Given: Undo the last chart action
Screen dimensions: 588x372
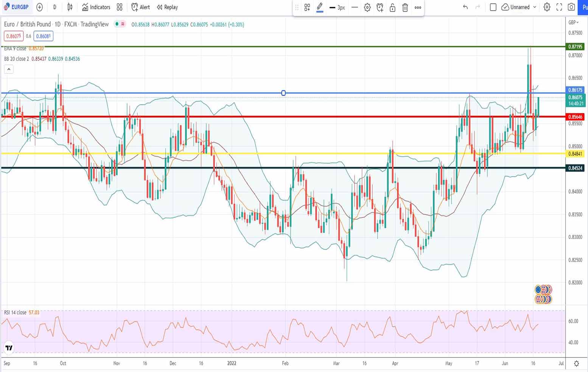Looking at the screenshot, I should (465, 7).
